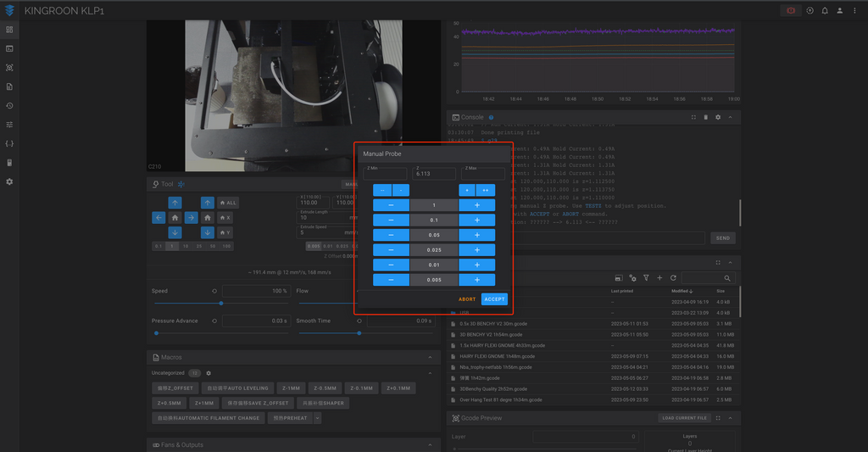Collapse the Macros panel
The width and height of the screenshot is (868, 452).
pos(430,358)
